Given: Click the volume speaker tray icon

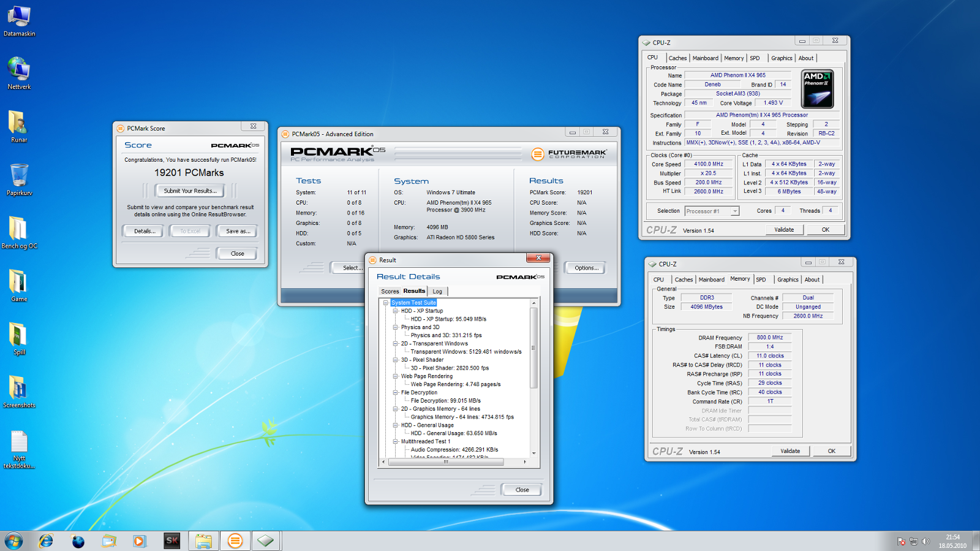Looking at the screenshot, I should [x=925, y=541].
